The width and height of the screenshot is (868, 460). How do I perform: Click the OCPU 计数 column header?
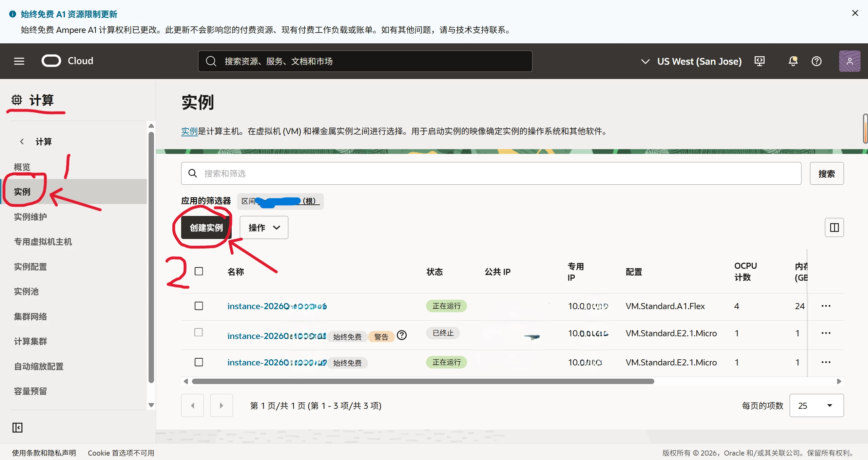point(746,272)
